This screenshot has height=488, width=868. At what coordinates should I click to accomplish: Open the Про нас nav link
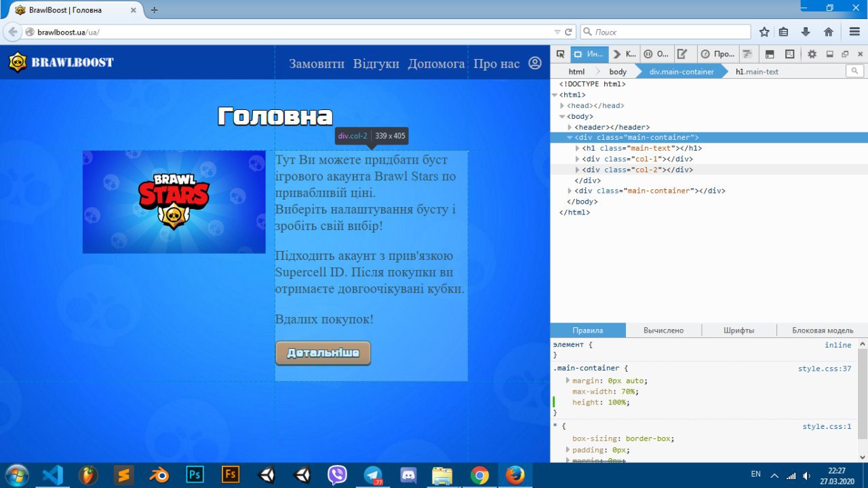(496, 64)
